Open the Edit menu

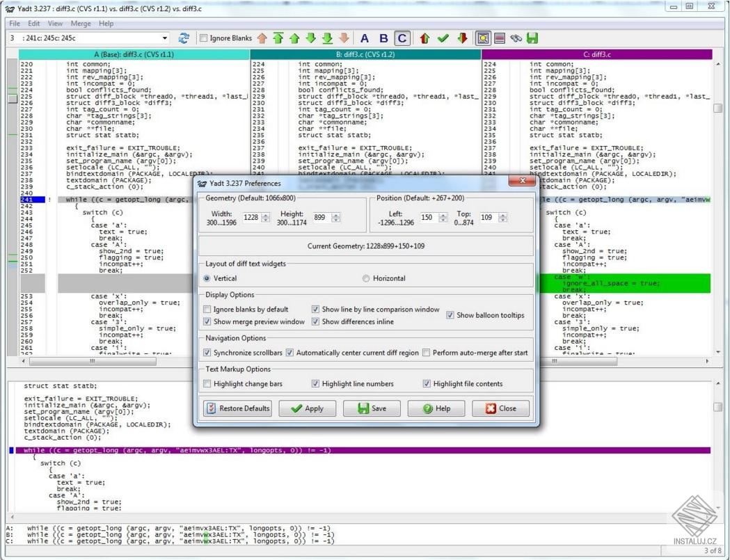33,23
